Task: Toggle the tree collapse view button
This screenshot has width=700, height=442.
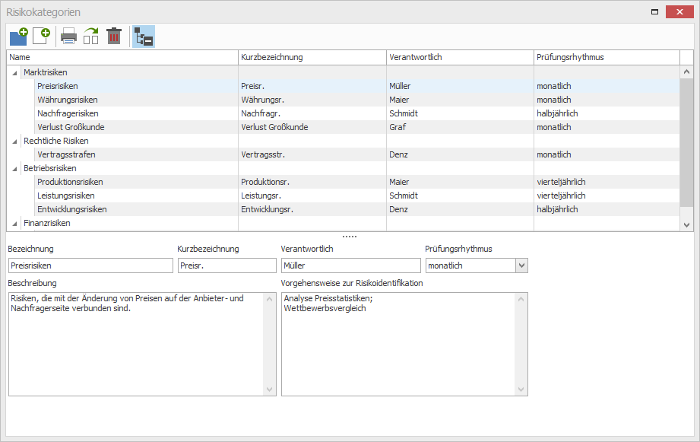Action: [144, 37]
